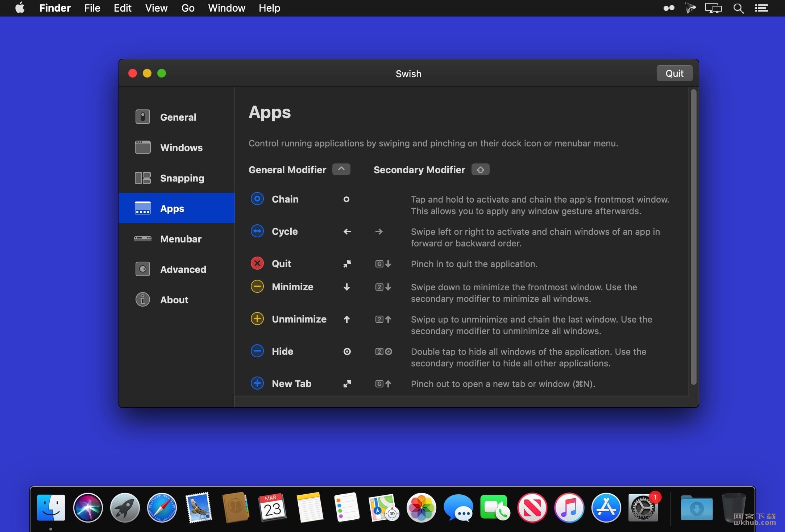
Task: Click the New Tab keyboard up symbol
Action: coord(383,384)
